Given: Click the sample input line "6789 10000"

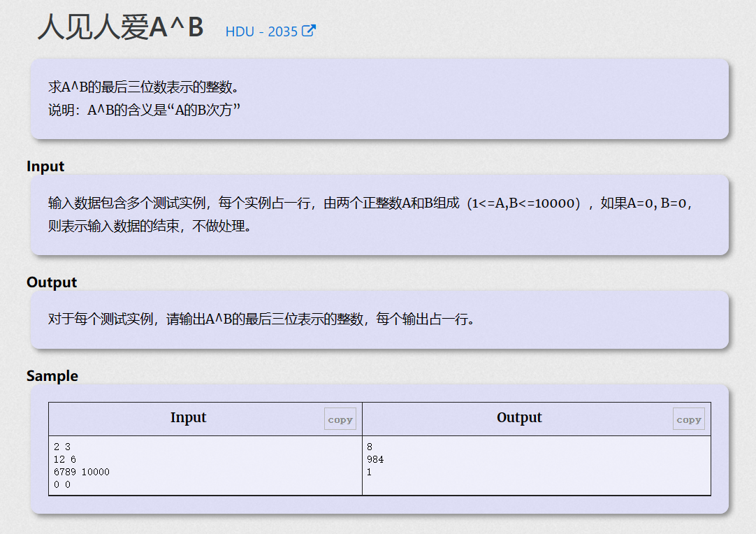Looking at the screenshot, I should tap(82, 472).
